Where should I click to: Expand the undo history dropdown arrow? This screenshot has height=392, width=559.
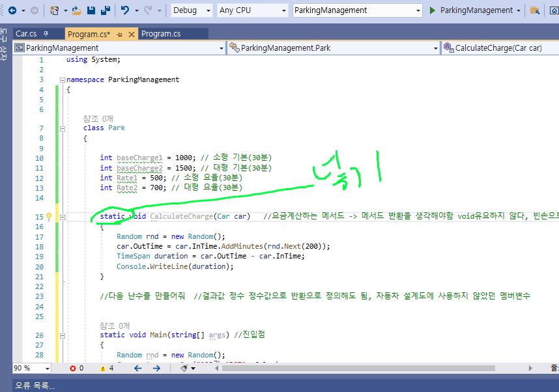pyautogui.click(x=137, y=10)
